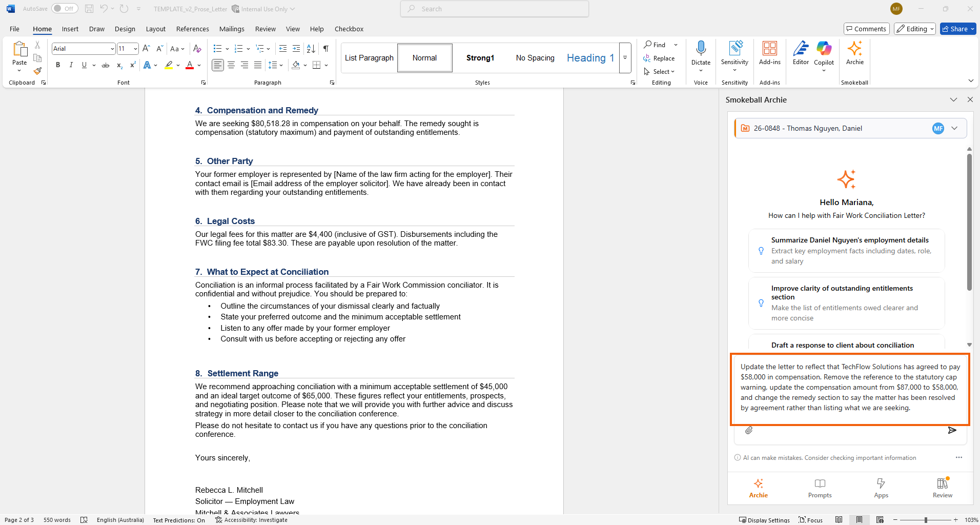Send the message to Archie
The width and height of the screenshot is (980, 525).
coord(952,430)
